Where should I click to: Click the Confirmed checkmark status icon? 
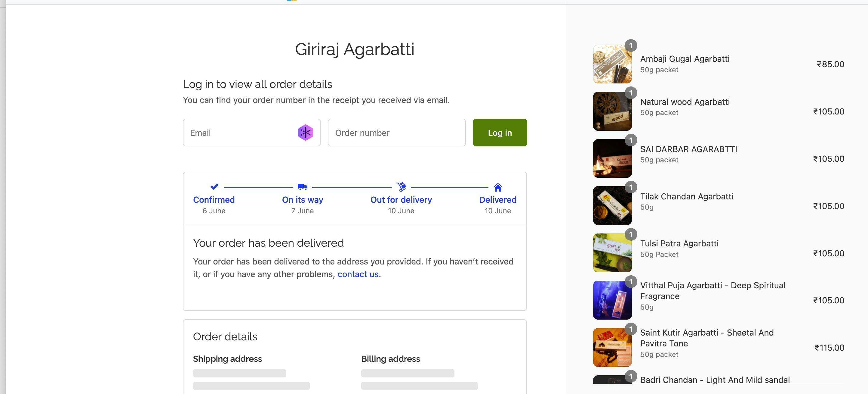(214, 186)
